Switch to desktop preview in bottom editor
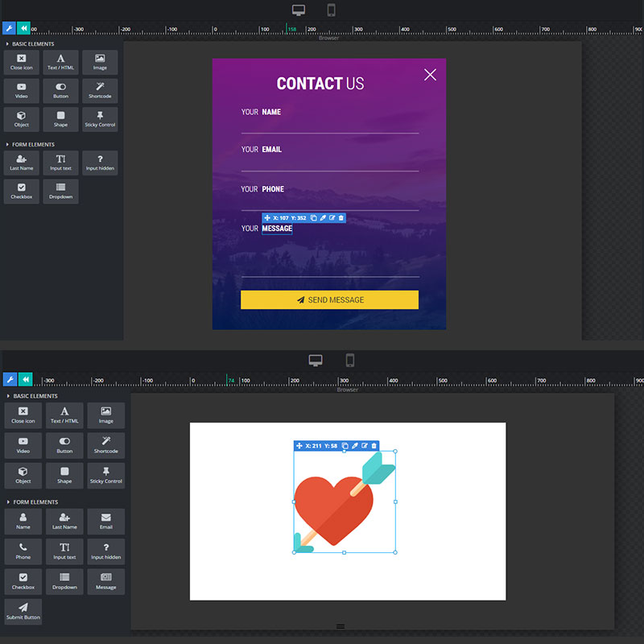Image resolution: width=644 pixels, height=644 pixels. [316, 360]
